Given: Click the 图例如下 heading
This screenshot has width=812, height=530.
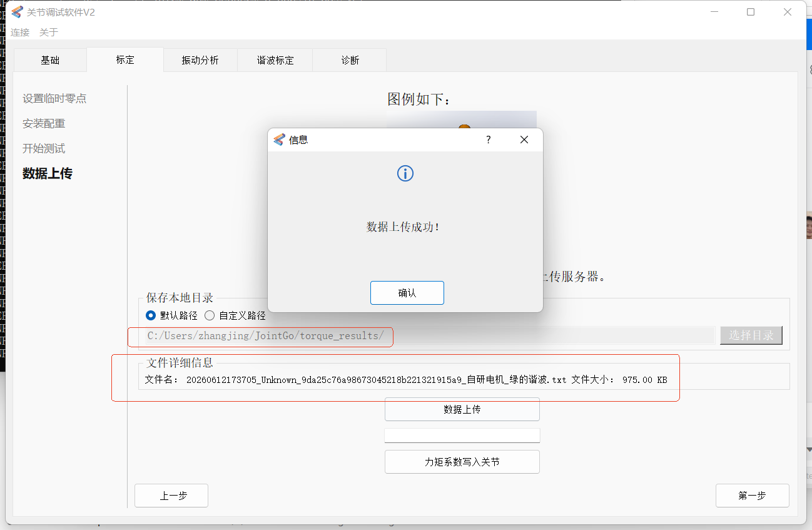Looking at the screenshot, I should [x=419, y=99].
